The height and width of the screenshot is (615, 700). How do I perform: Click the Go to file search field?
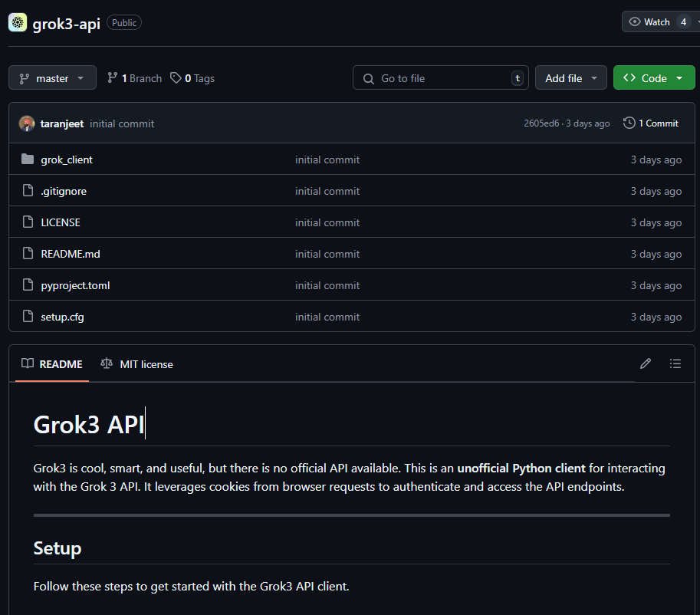point(441,78)
